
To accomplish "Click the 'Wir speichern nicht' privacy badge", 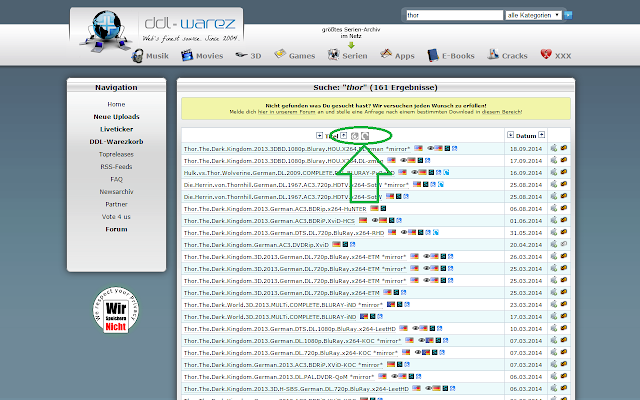I will 116,310.
